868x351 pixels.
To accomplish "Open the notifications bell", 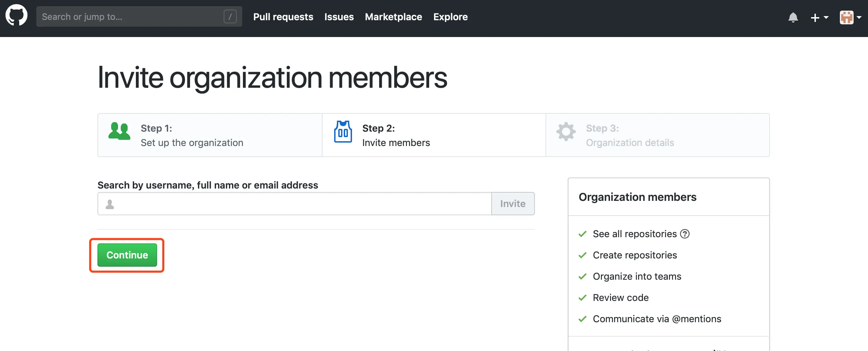I will click(793, 17).
